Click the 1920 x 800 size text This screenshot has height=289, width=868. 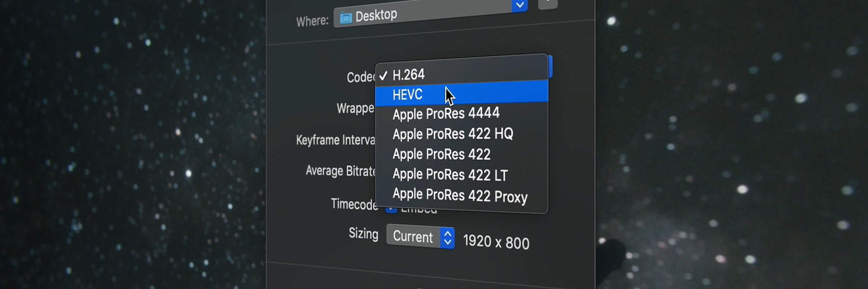496,242
